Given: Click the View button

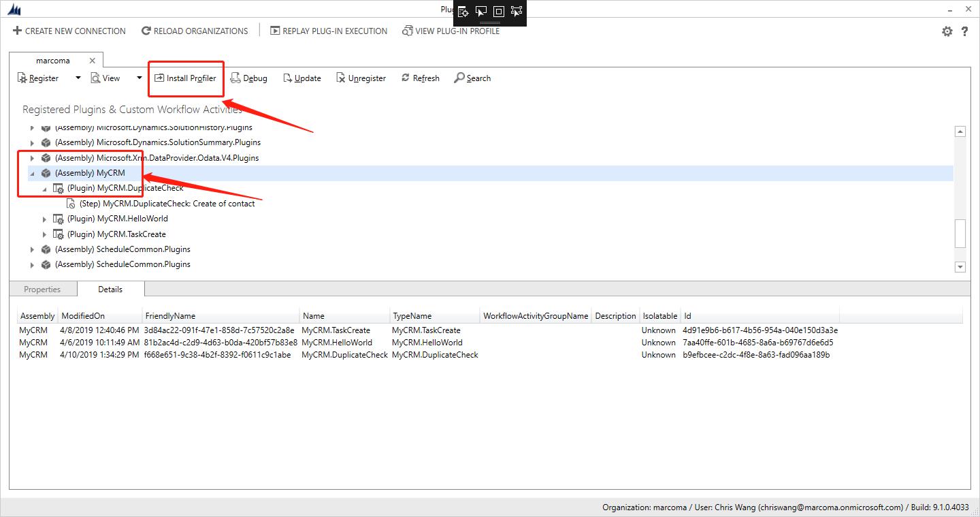Looking at the screenshot, I should click(x=105, y=78).
